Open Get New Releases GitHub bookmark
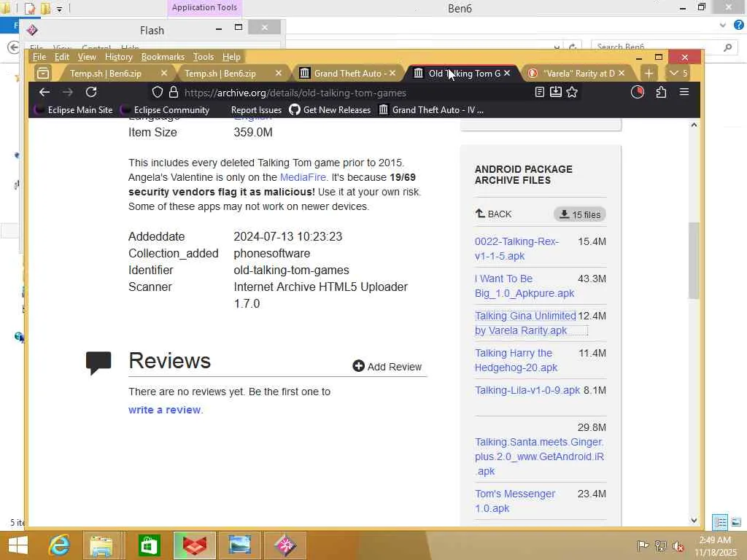 click(x=330, y=110)
